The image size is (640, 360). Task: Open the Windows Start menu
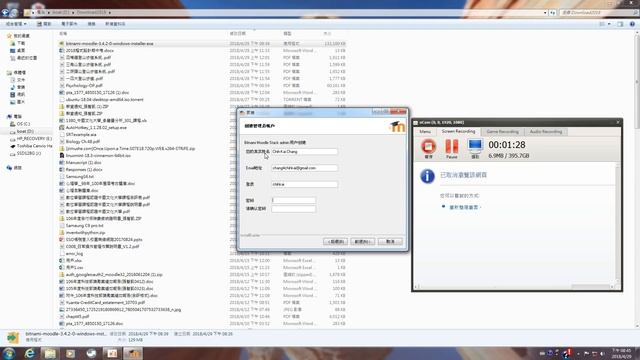click(x=9, y=353)
